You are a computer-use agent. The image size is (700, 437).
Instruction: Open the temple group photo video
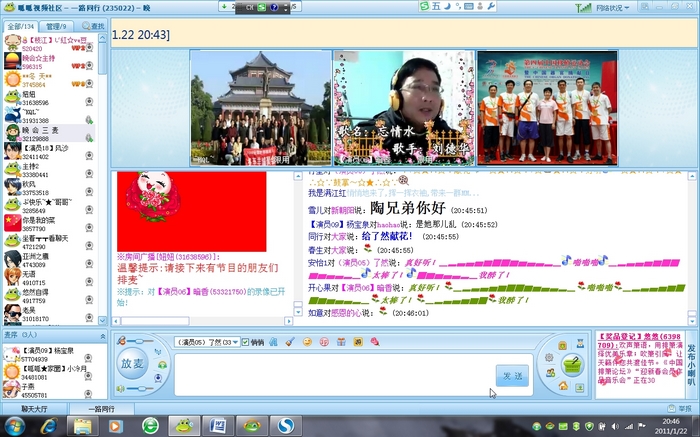tap(261, 108)
